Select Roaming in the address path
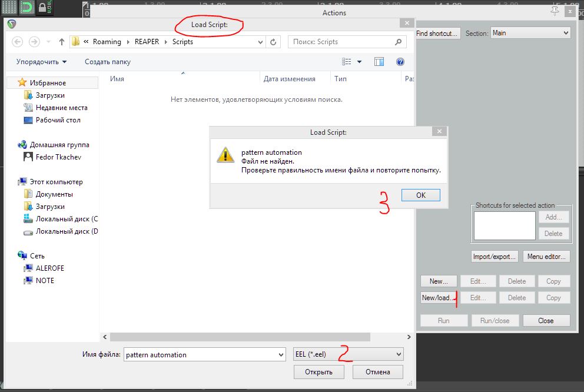Viewport: 584px width, 392px height. click(107, 42)
